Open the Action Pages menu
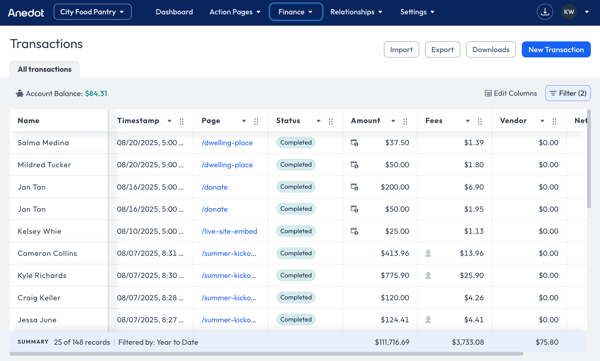The width and height of the screenshot is (600, 361). click(x=235, y=12)
